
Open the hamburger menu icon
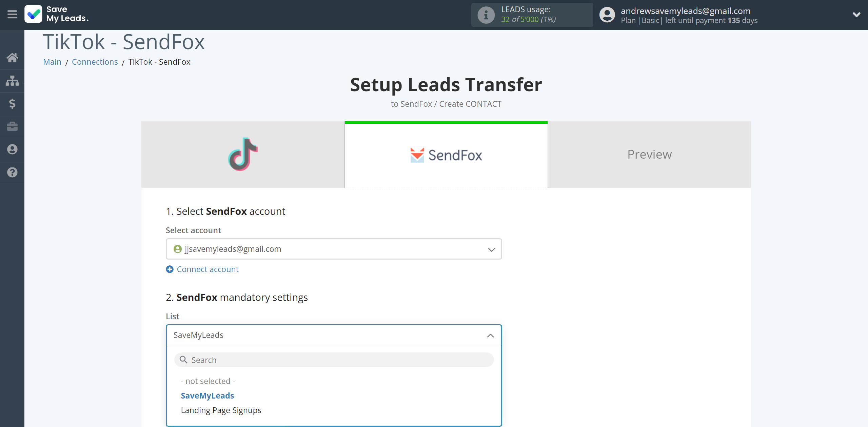pyautogui.click(x=12, y=14)
